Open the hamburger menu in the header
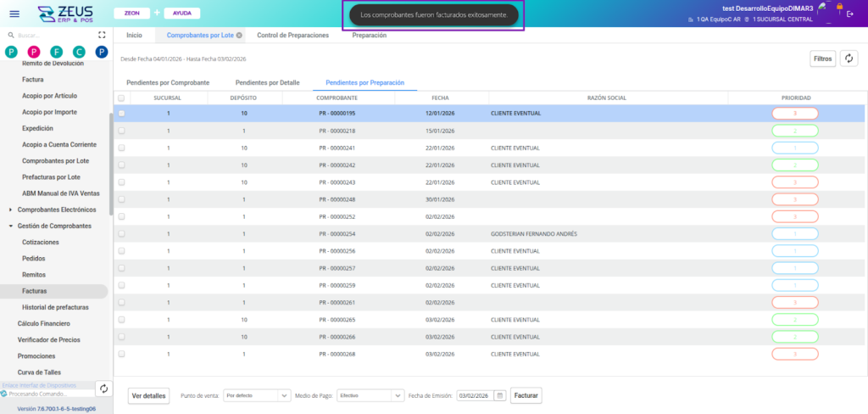This screenshot has height=414, width=868. [14, 14]
